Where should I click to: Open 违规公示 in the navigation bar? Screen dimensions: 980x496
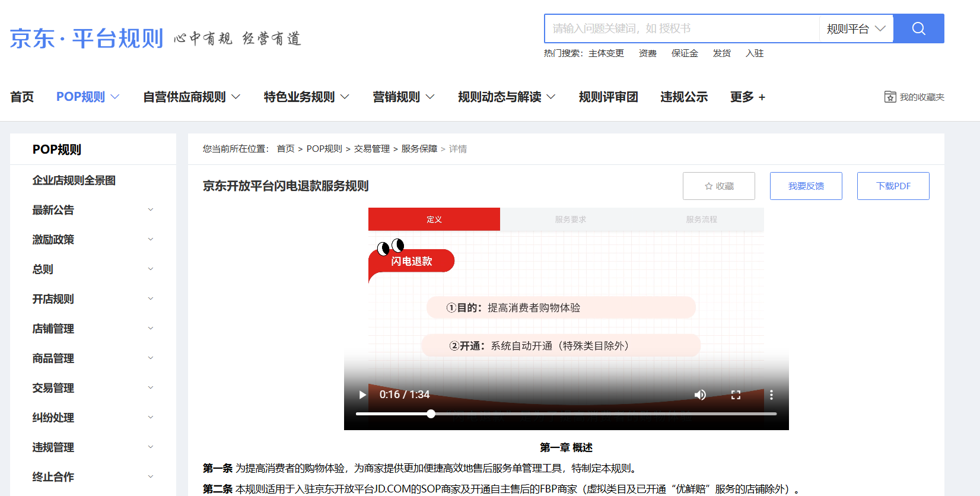coord(684,97)
